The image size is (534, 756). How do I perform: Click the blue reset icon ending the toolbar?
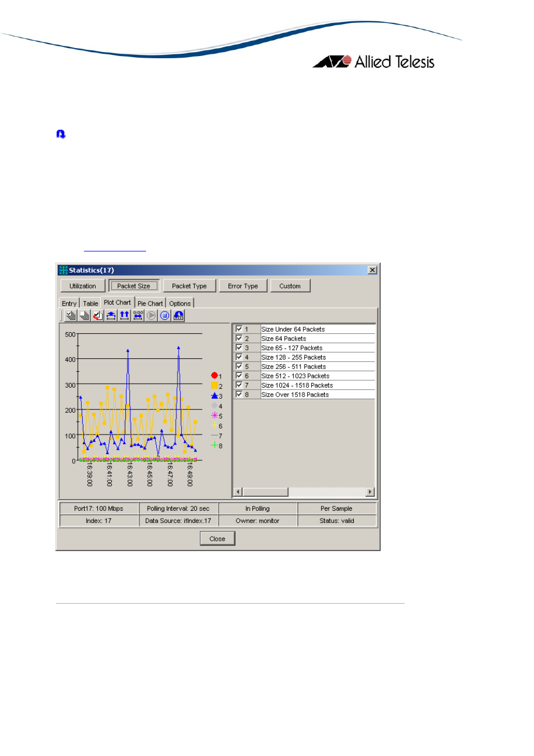tap(178, 316)
